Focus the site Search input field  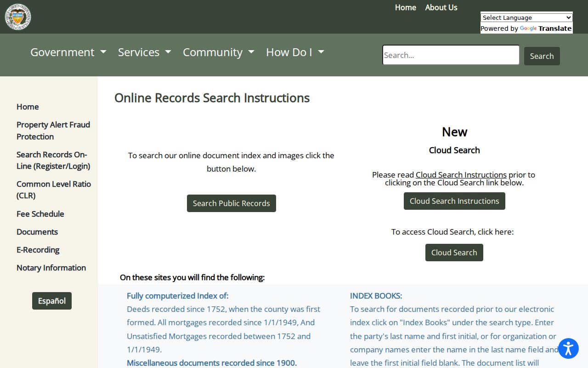coord(451,55)
